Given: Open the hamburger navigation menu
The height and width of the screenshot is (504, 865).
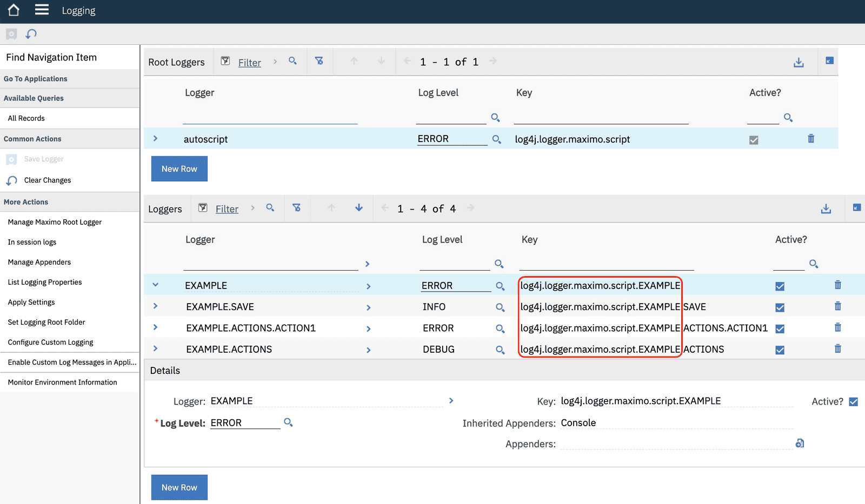Looking at the screenshot, I should (x=42, y=10).
